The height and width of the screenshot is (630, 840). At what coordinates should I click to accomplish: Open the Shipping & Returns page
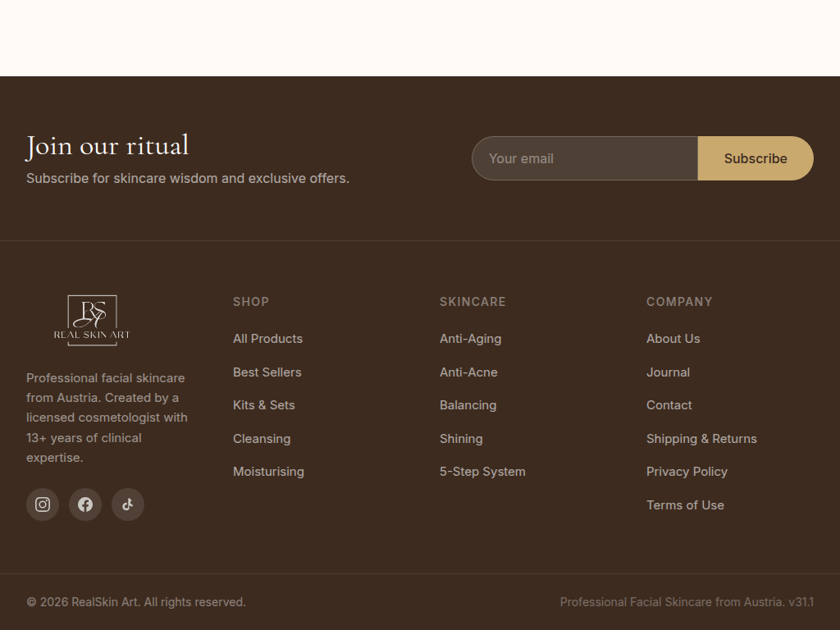701,438
